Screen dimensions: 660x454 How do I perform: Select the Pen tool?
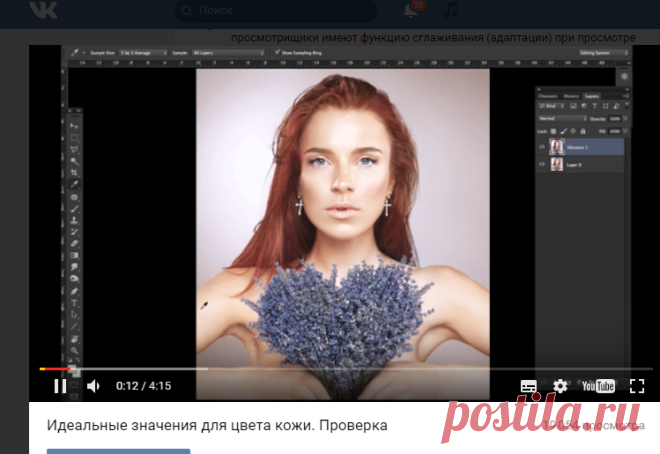(74, 291)
